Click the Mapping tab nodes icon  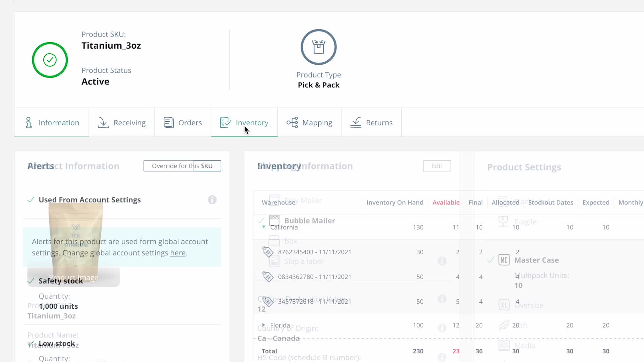tap(292, 123)
